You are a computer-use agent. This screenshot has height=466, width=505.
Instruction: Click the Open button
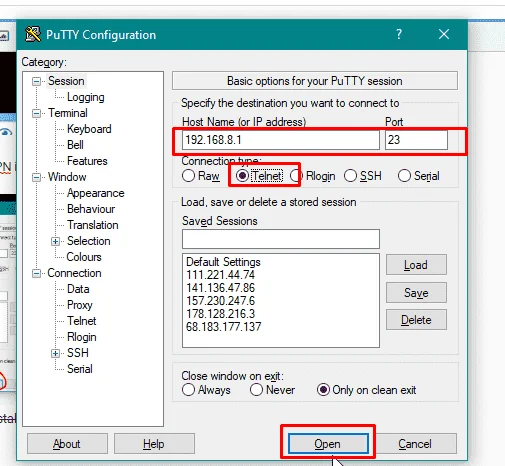[x=328, y=444]
